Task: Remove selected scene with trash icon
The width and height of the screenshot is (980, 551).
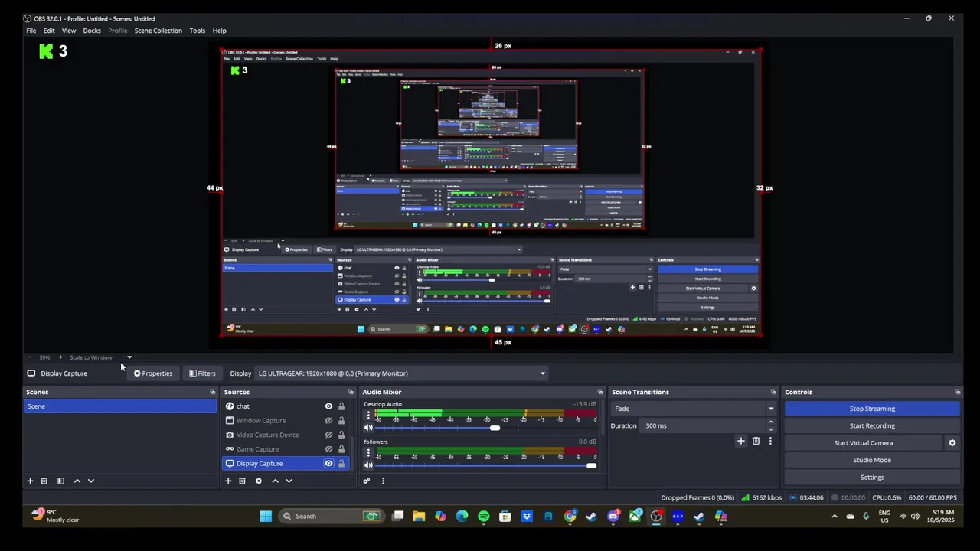Action: click(x=44, y=481)
